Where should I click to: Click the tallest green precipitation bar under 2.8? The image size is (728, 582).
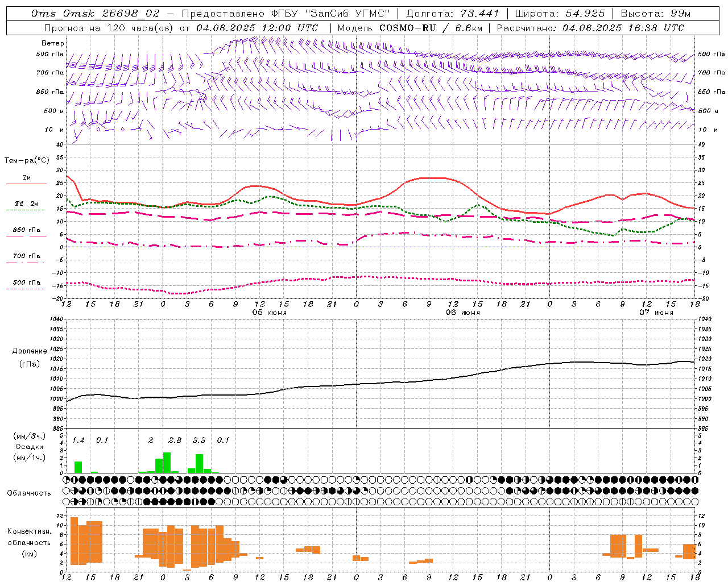167,463
